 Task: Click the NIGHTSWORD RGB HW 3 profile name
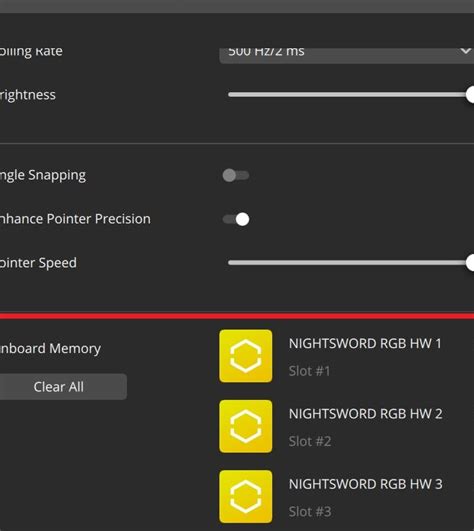click(x=365, y=484)
